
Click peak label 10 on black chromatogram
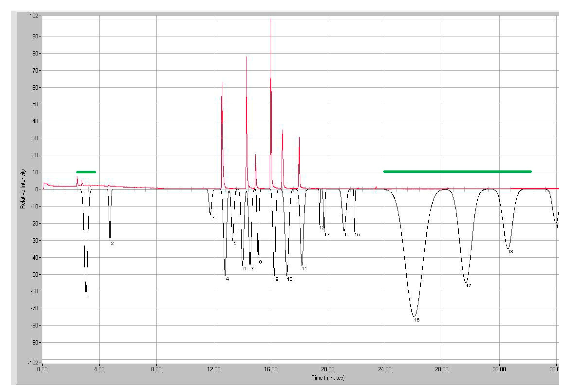290,279
